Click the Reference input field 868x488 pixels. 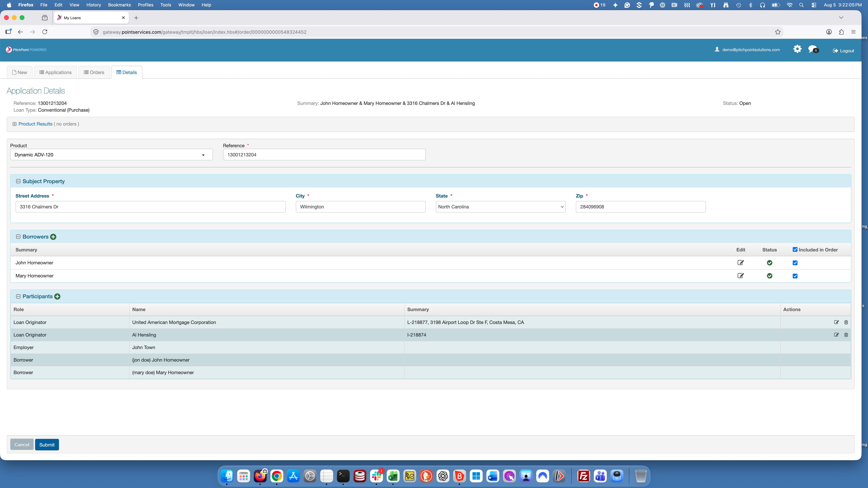(x=324, y=155)
